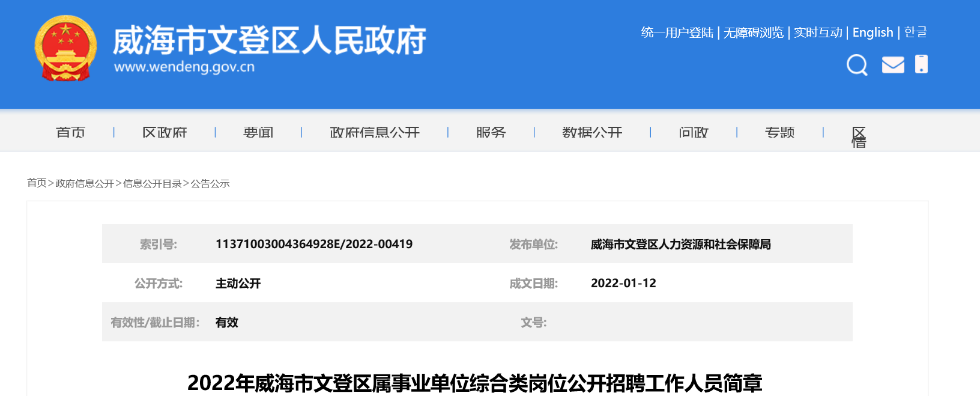Open the mobile phone version icon
Screen dimensions: 980x396
[921, 64]
